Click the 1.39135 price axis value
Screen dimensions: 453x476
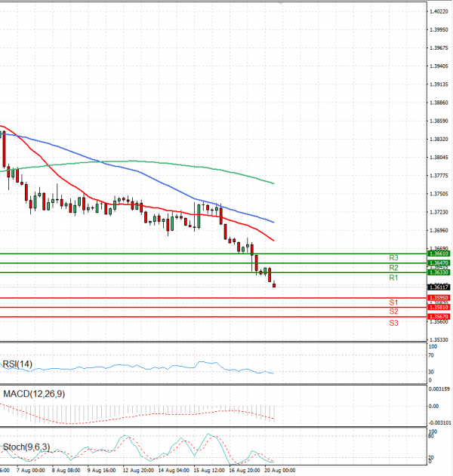click(439, 84)
